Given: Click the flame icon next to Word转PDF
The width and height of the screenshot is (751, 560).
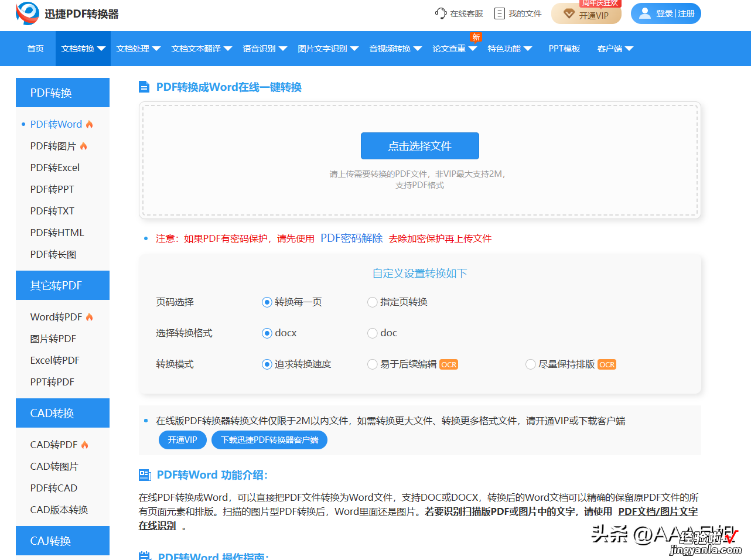Looking at the screenshot, I should coord(90,317).
